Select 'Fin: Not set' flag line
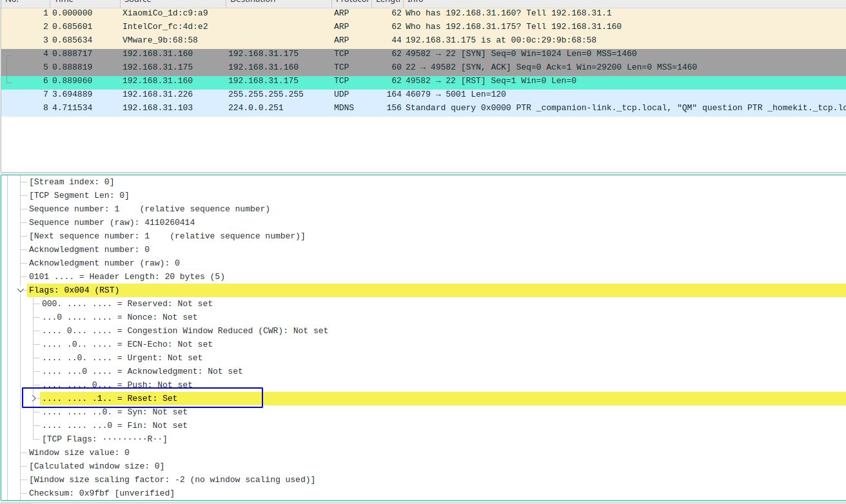The width and height of the screenshot is (846, 504). tap(115, 425)
